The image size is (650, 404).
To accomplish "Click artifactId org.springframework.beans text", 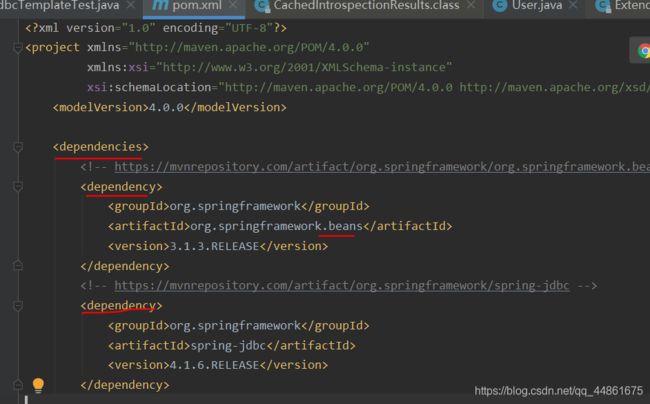I will pyautogui.click(x=276, y=226).
